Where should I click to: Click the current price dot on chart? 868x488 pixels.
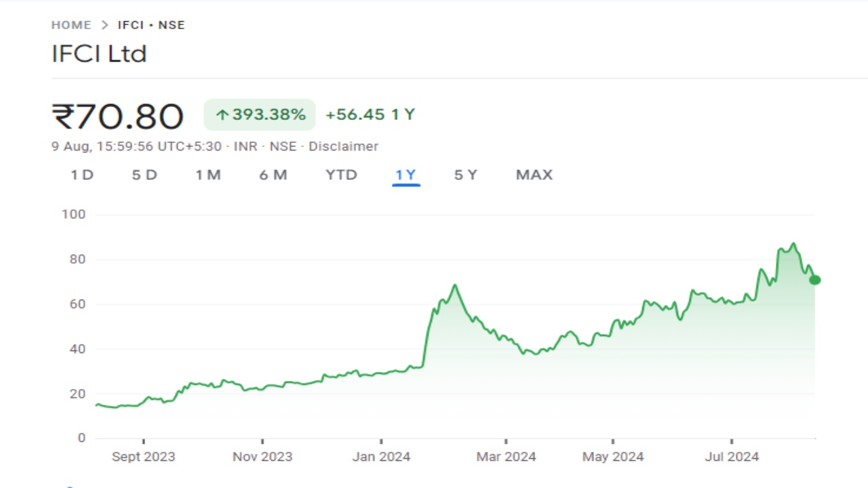click(815, 280)
